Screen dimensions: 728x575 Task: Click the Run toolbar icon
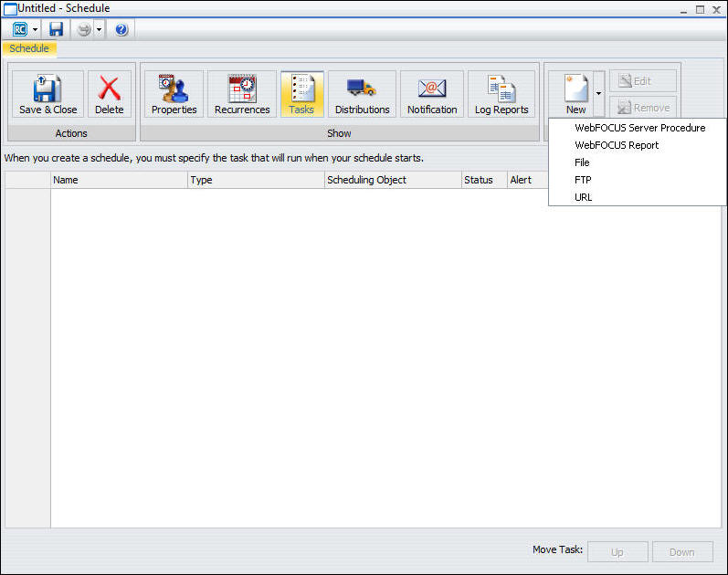click(x=83, y=30)
